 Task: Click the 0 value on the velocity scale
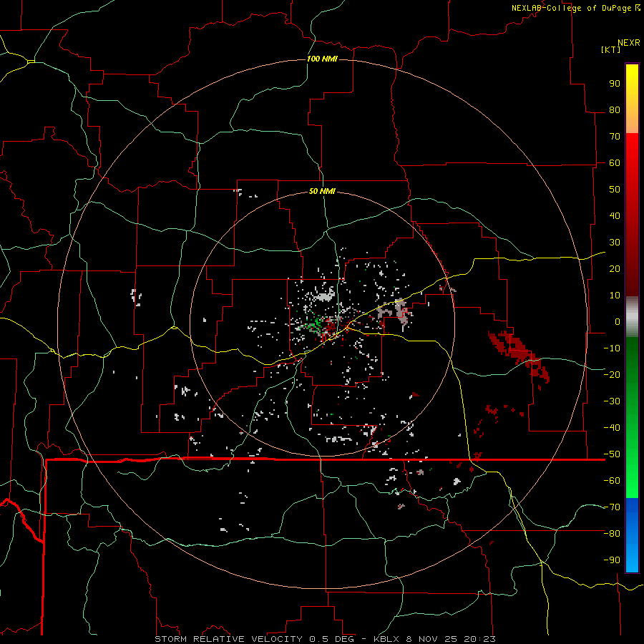[618, 322]
